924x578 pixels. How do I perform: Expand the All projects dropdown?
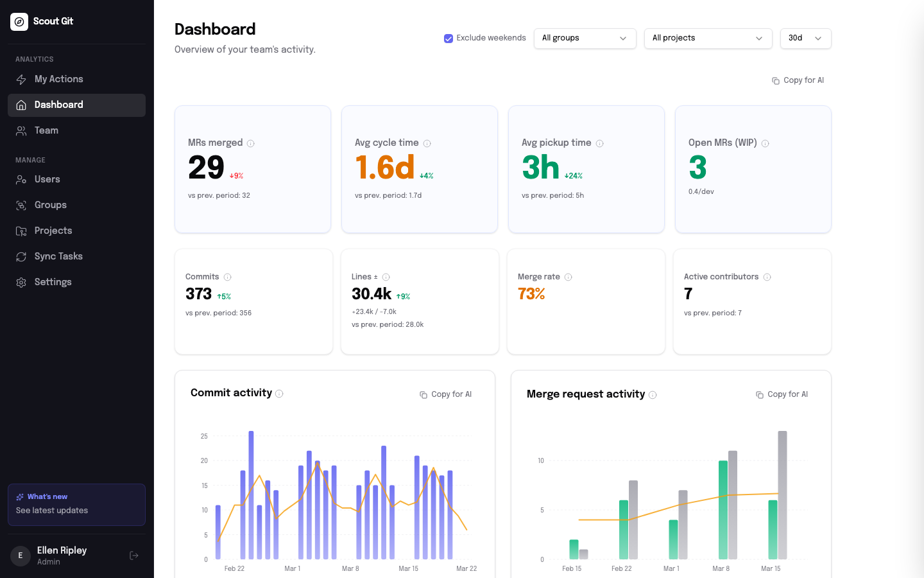coord(708,39)
